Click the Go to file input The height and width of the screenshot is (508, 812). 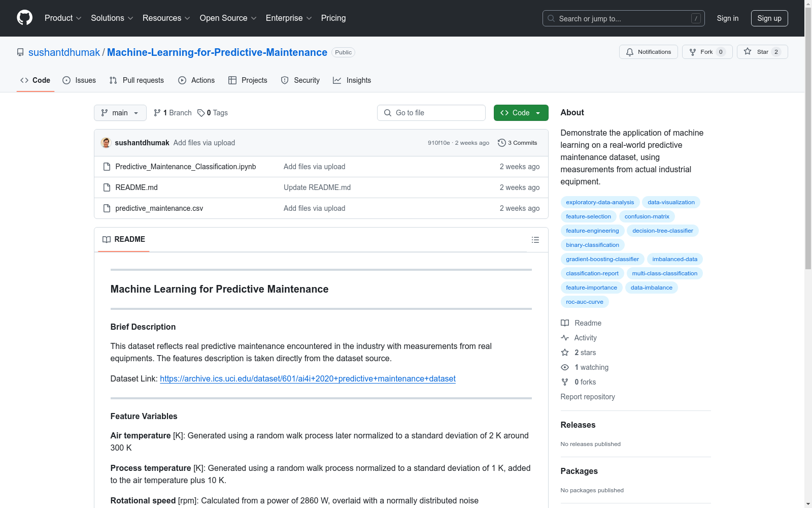[431, 113]
